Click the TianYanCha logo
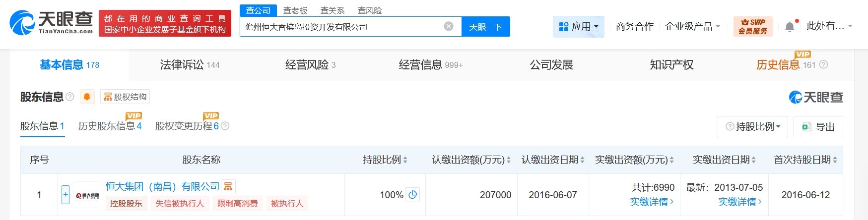868x220 pixels. point(51,23)
